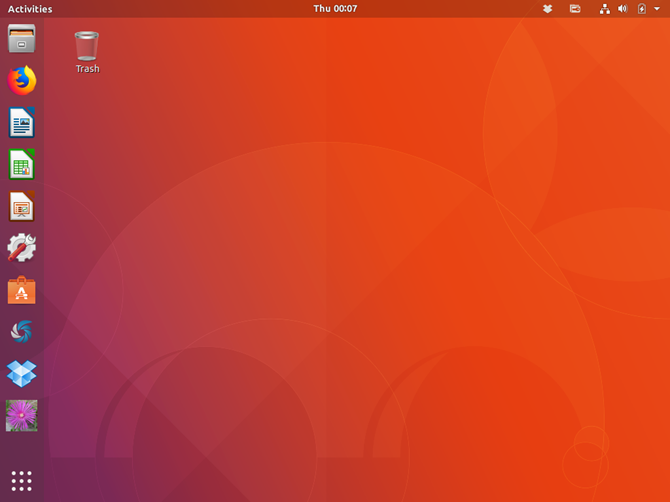
Task: Open Dropbox from the dock
Action: 21,373
